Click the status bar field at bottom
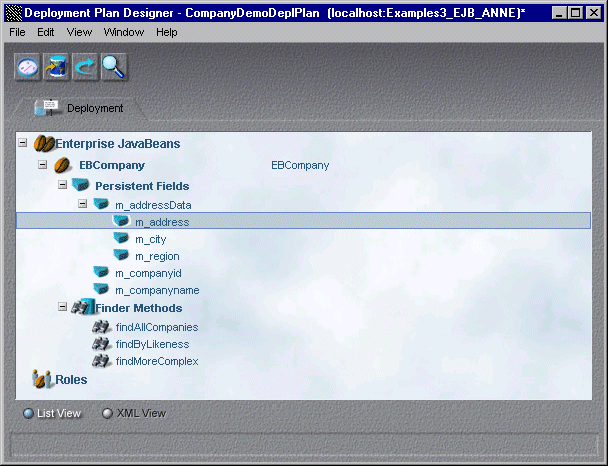Image resolution: width=608 pixels, height=466 pixels. click(304, 444)
